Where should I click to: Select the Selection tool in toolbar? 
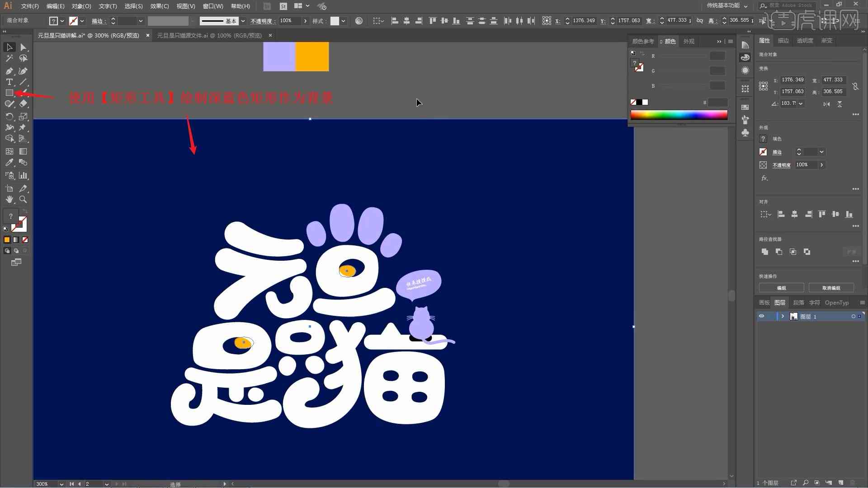tap(8, 47)
